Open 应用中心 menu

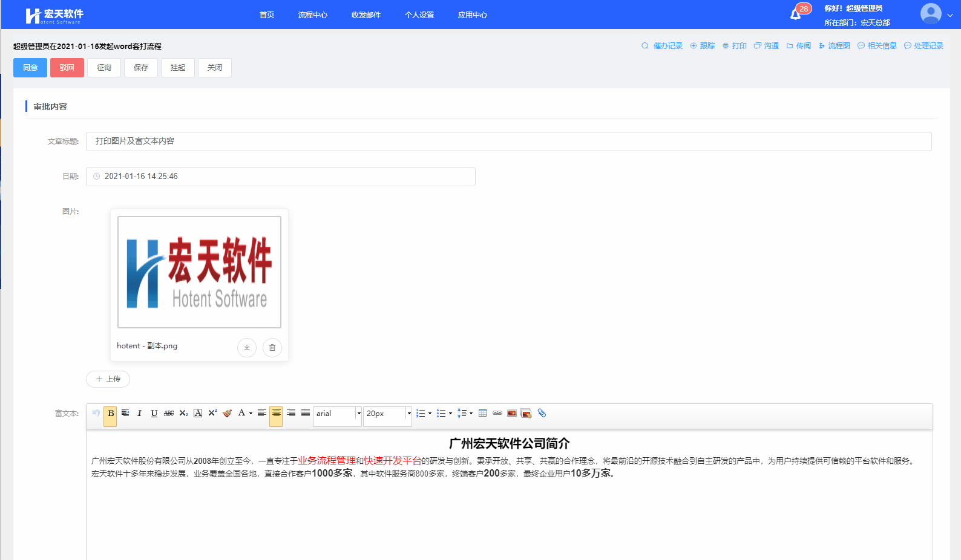point(473,15)
